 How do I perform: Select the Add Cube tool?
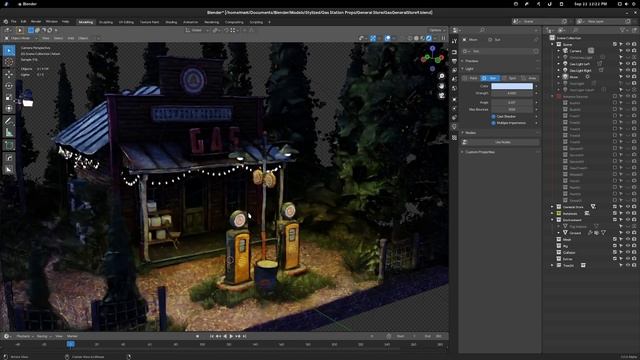click(9, 145)
